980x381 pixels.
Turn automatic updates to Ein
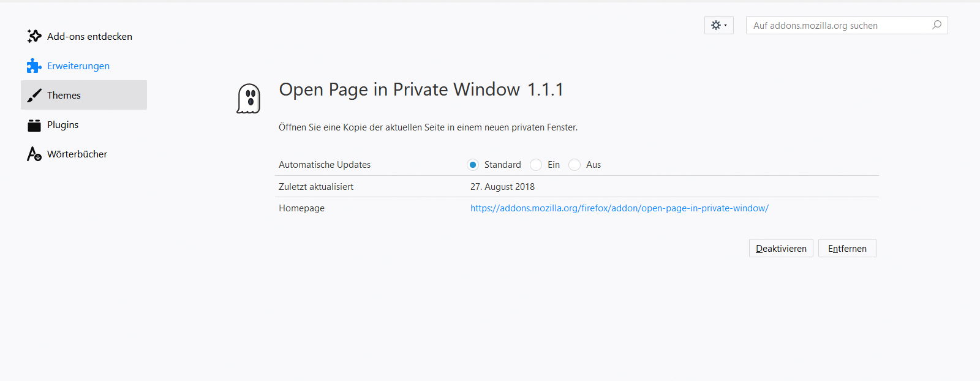click(536, 165)
